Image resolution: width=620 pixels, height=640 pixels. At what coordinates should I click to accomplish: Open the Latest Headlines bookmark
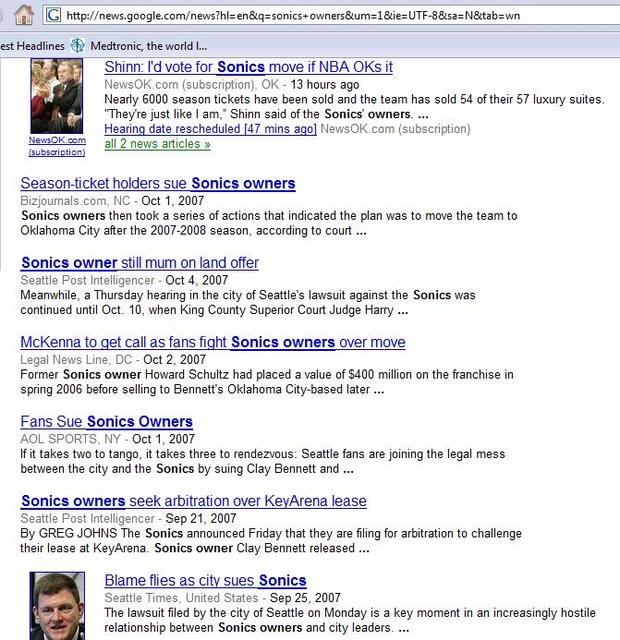[32, 45]
